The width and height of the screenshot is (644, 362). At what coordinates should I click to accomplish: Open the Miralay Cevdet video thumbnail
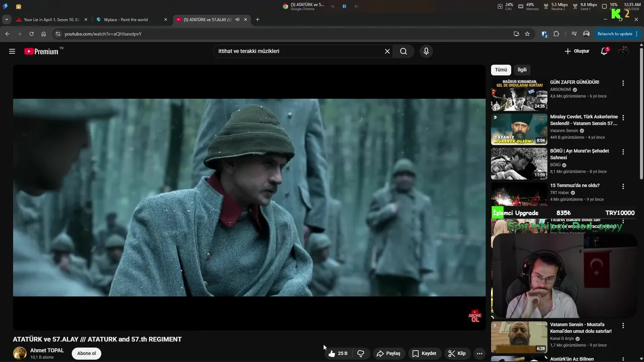click(519, 129)
